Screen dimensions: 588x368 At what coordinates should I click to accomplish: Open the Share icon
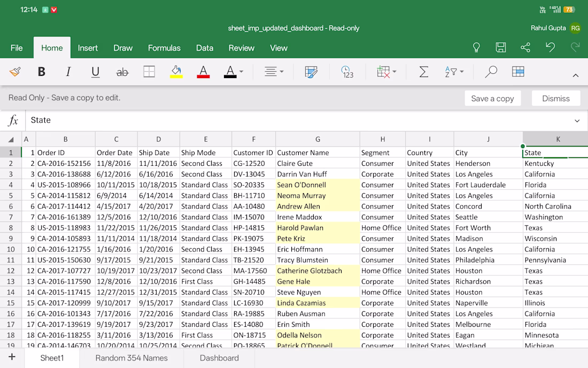525,47
